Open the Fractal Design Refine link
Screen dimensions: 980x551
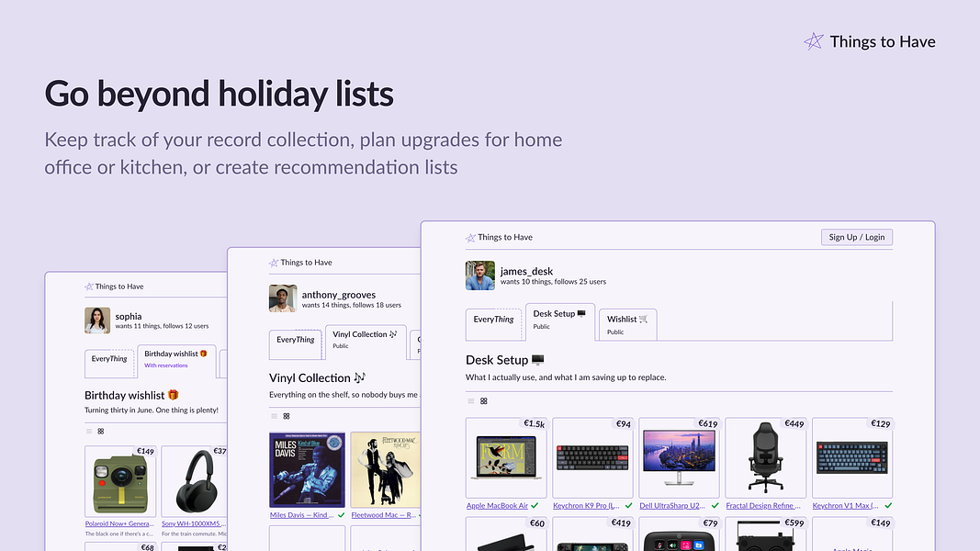point(763,505)
